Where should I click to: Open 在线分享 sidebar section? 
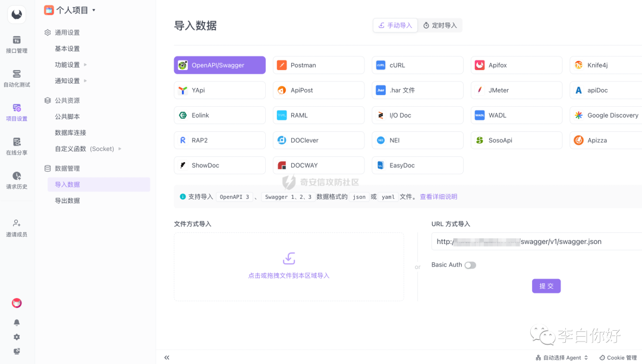click(17, 147)
